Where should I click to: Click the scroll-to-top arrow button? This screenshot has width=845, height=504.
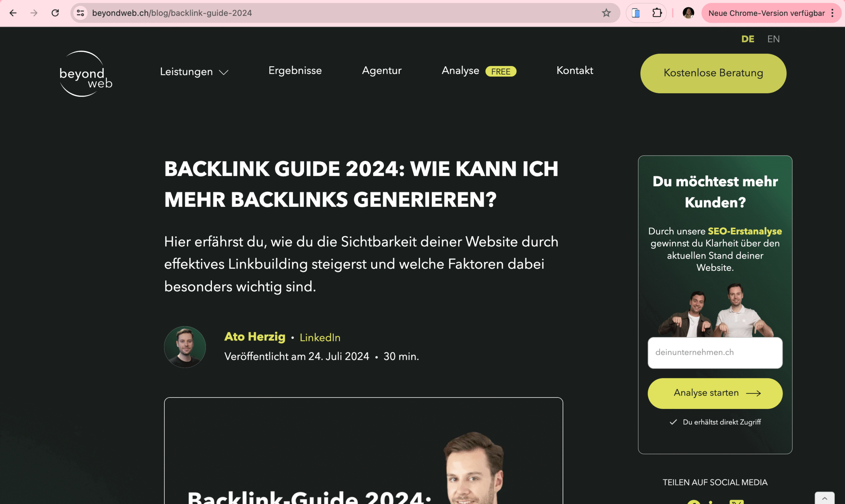tap(825, 498)
